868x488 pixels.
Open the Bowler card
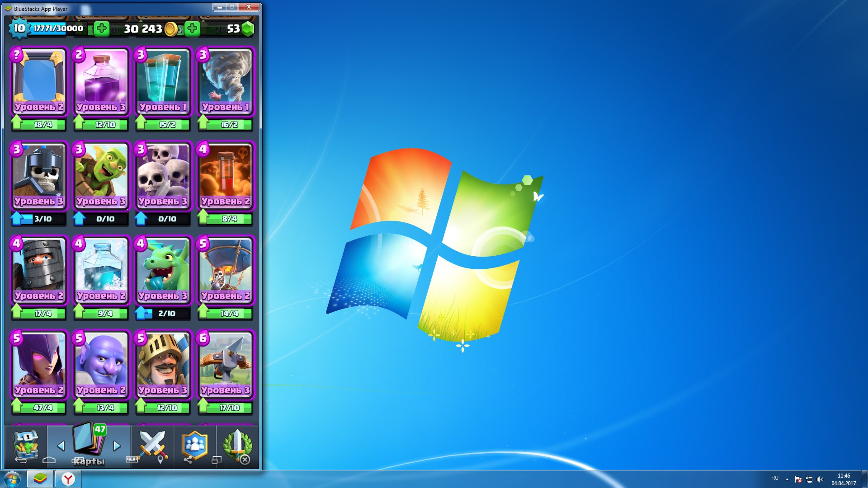(x=101, y=365)
